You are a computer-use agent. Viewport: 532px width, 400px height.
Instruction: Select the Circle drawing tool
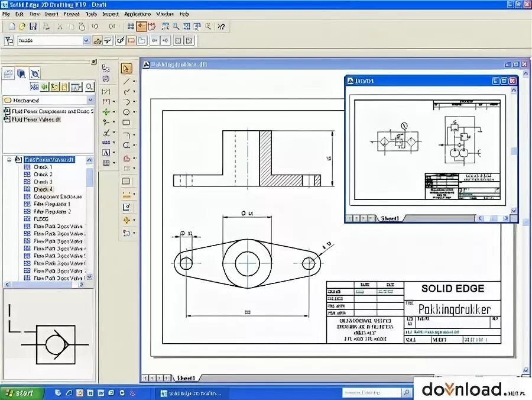point(126,112)
